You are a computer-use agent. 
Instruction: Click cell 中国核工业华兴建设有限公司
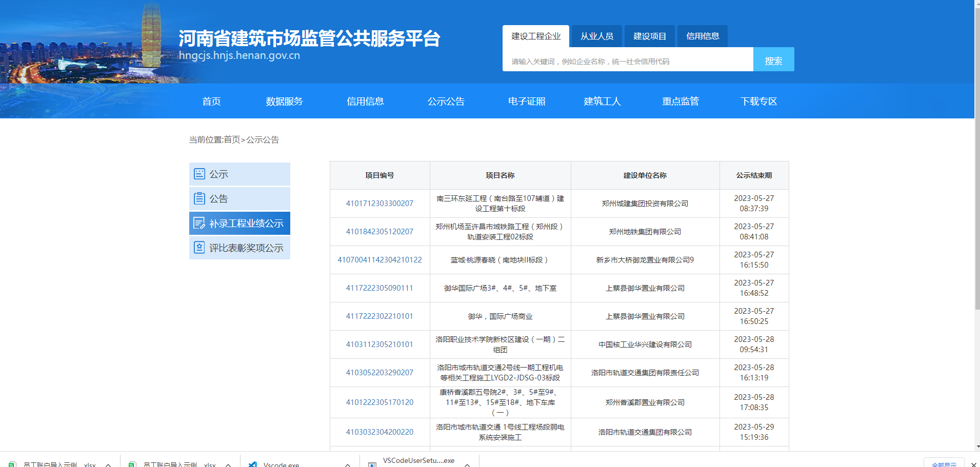pos(645,344)
